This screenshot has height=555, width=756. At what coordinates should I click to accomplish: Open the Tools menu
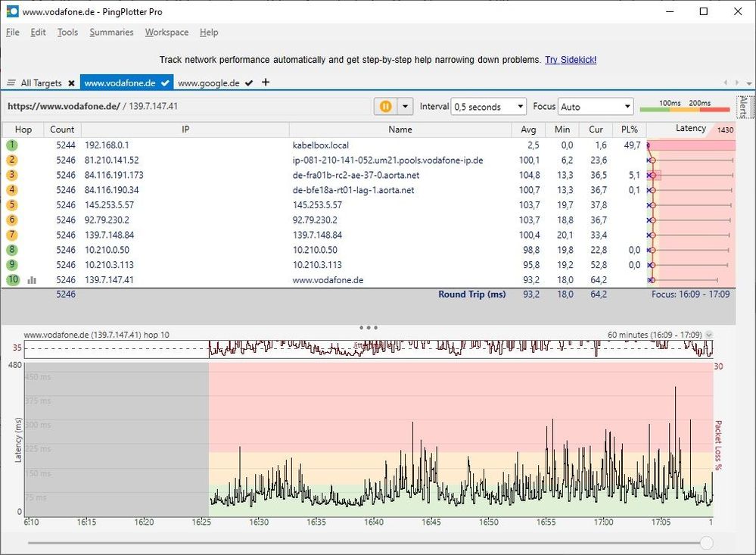pyautogui.click(x=67, y=33)
